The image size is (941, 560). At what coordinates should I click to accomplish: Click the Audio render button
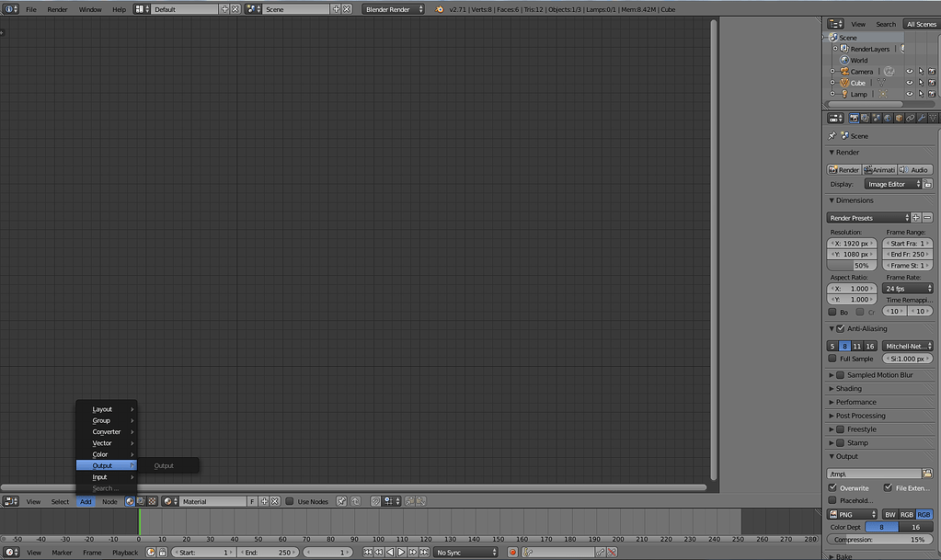[915, 170]
